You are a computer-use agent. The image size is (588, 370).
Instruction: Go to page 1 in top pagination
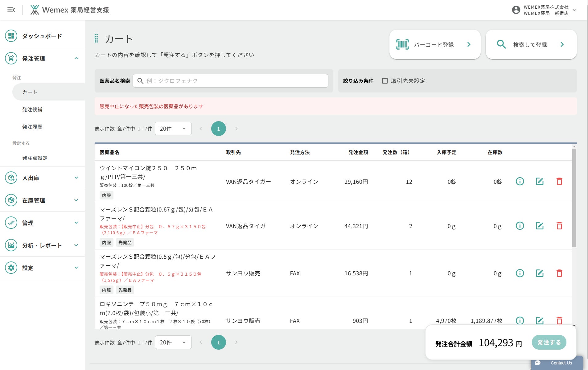219,129
